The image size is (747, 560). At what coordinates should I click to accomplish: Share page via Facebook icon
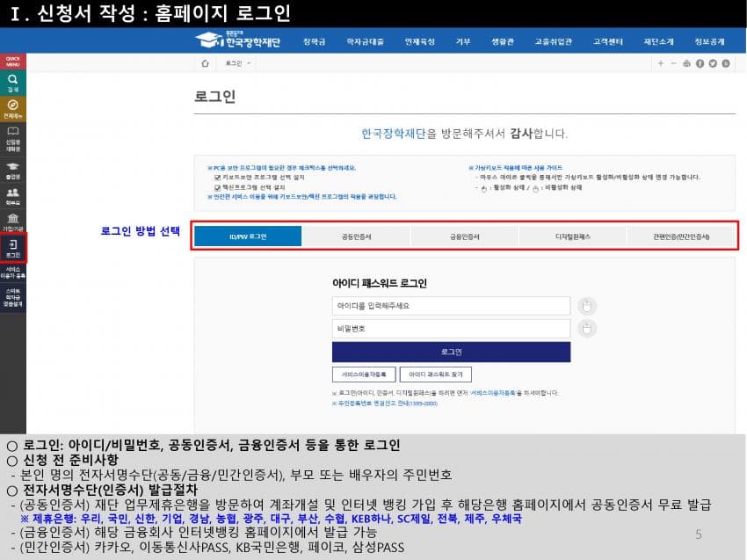click(x=700, y=63)
